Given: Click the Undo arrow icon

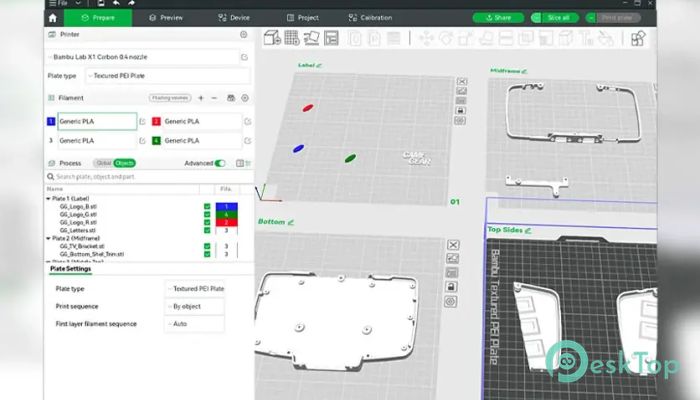Looking at the screenshot, I should point(116,3).
